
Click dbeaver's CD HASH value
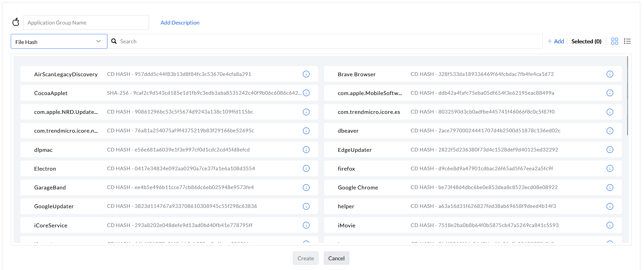tap(486, 131)
